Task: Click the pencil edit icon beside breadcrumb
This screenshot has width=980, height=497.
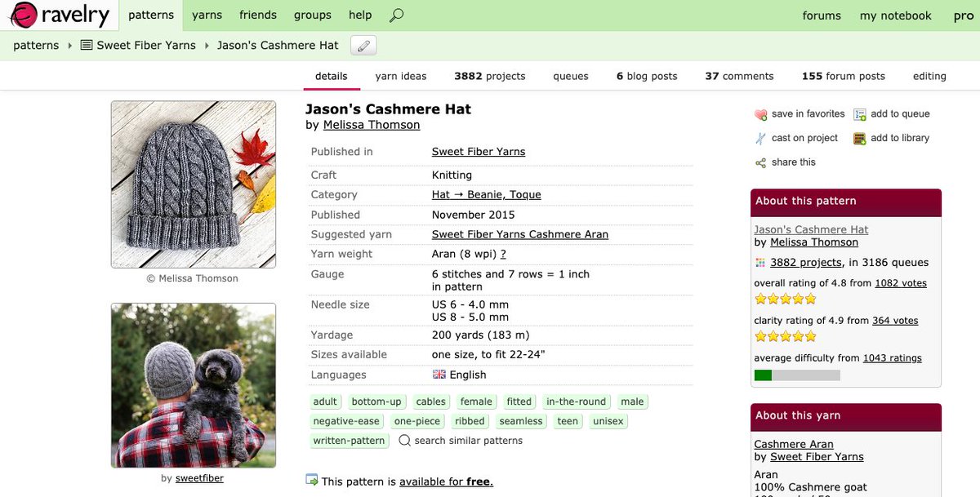Action: click(363, 46)
